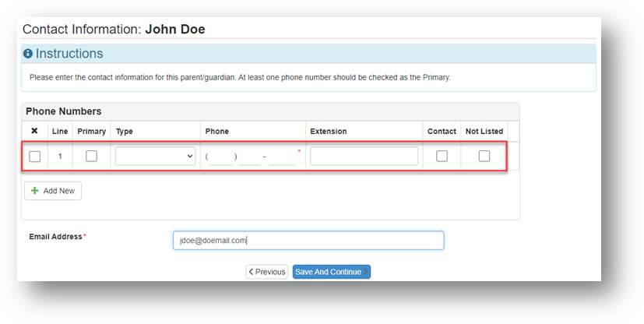The width and height of the screenshot is (644, 324).
Task: Mark line 1 phone as Primary
Action: [x=91, y=156]
